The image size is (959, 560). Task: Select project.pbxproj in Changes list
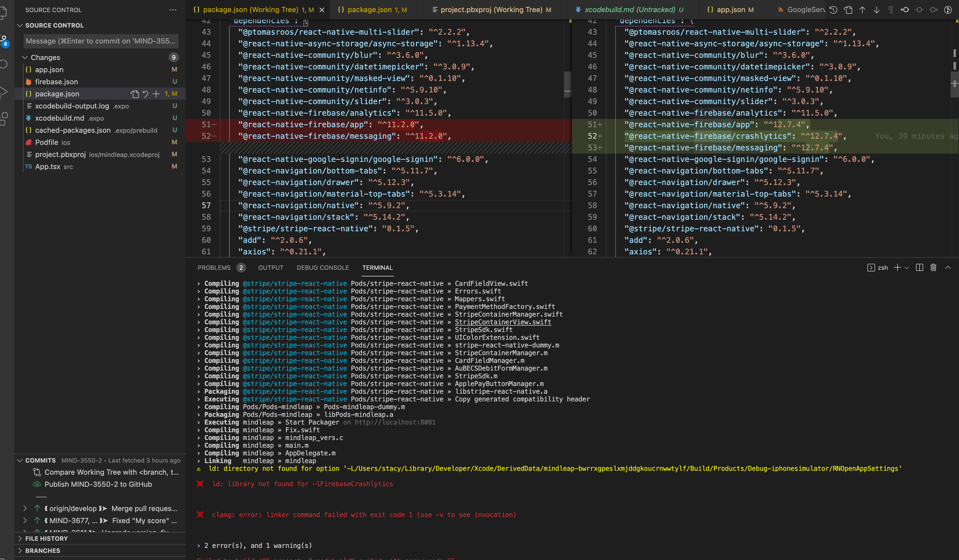[100, 155]
